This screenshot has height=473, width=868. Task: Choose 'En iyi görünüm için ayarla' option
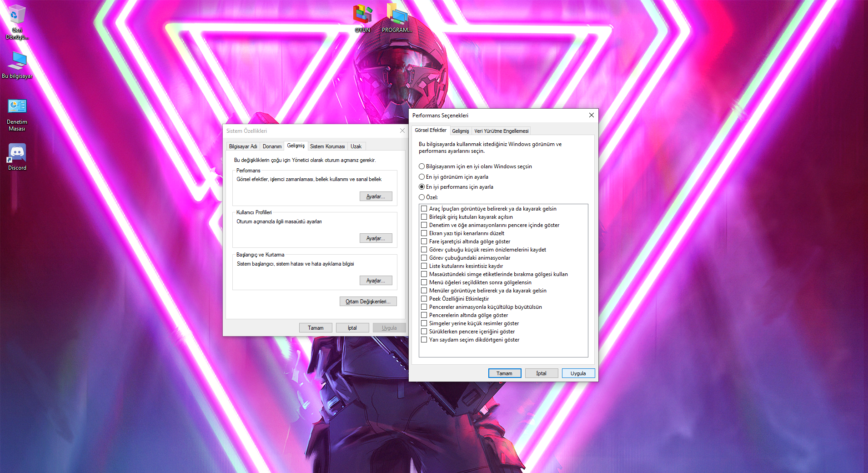(453, 177)
